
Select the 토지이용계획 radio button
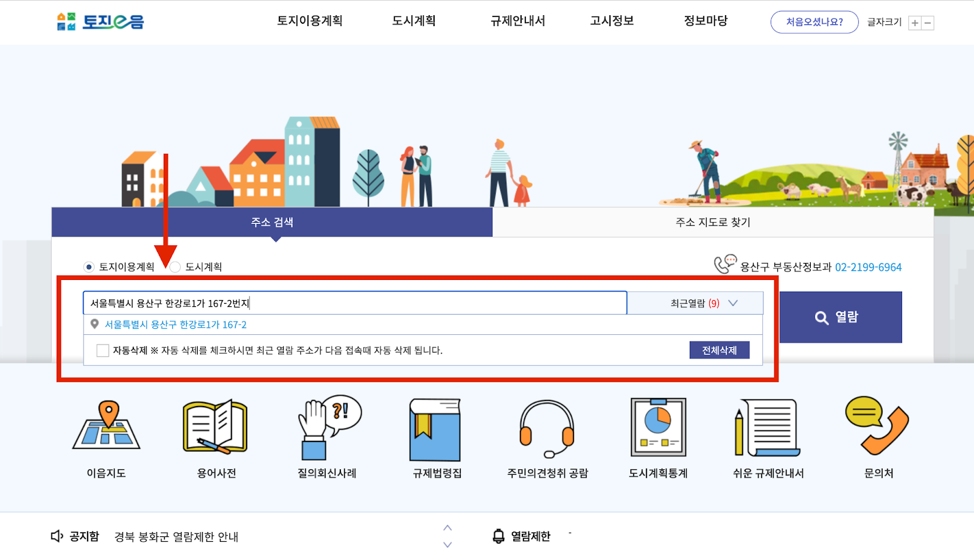pyautogui.click(x=89, y=267)
